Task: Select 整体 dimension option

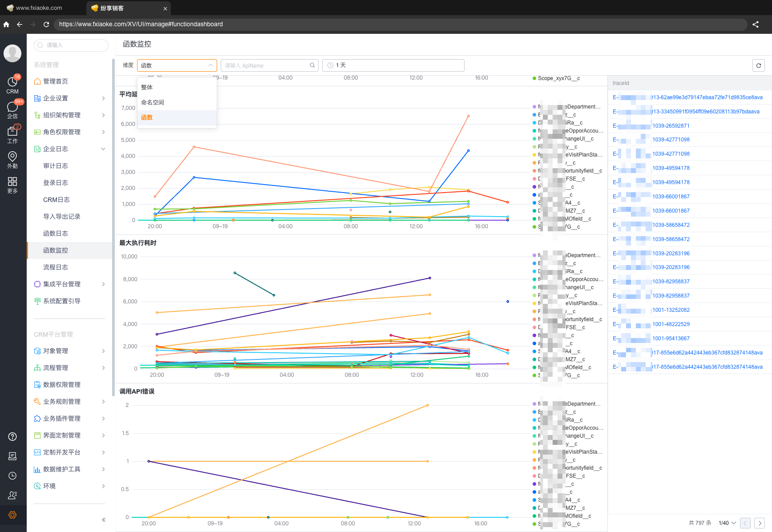Action: point(177,88)
